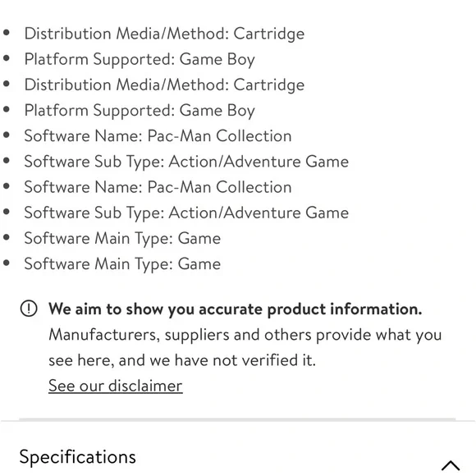Click the bold accurate product information notice

click(236, 309)
